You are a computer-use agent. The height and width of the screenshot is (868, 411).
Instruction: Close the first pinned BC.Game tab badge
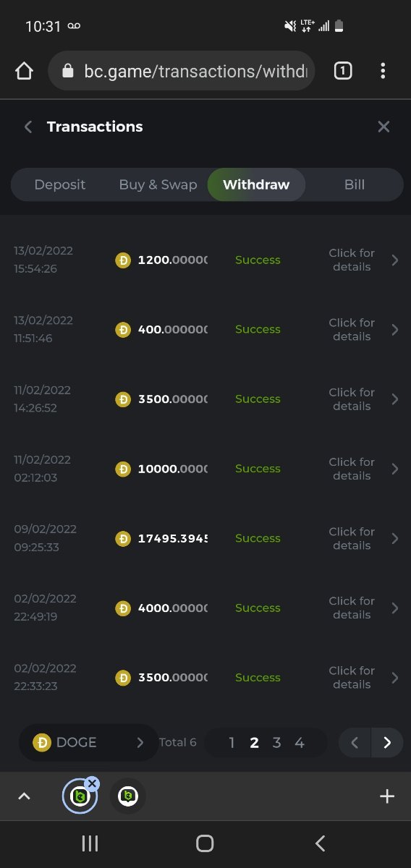coord(92,783)
